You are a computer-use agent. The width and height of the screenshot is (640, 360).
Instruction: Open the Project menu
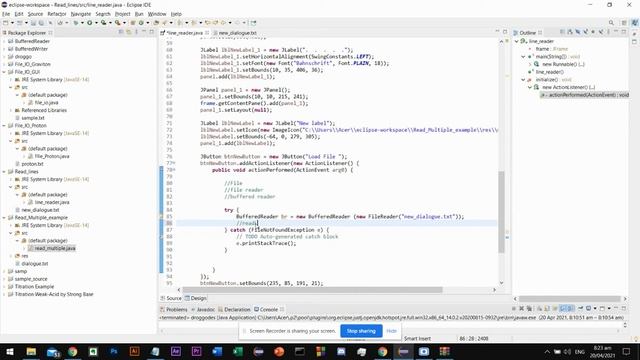click(122, 14)
